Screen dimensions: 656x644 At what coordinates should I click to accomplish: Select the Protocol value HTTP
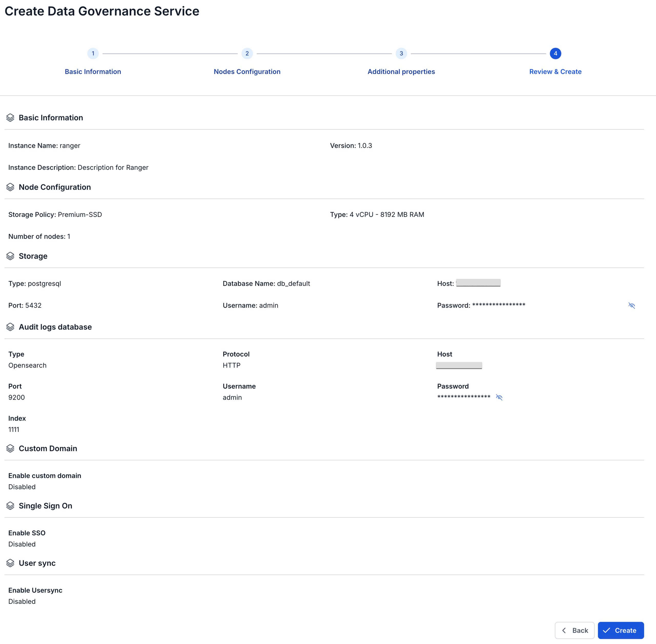(x=232, y=365)
